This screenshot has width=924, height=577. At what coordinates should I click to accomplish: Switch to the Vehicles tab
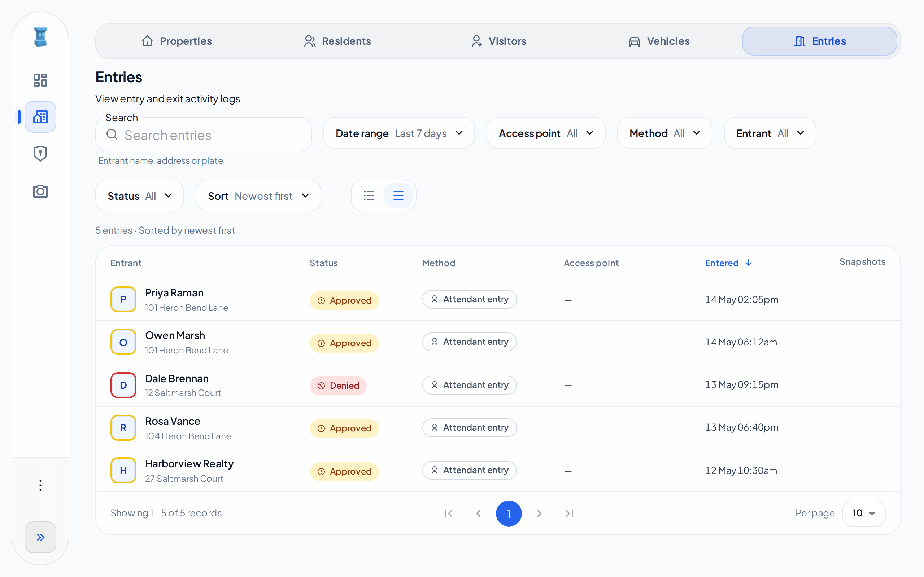click(x=659, y=41)
